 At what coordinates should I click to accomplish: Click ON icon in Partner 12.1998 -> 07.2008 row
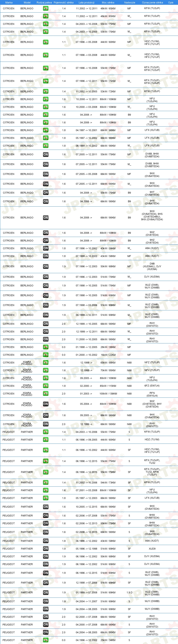[x=46, y=583]
